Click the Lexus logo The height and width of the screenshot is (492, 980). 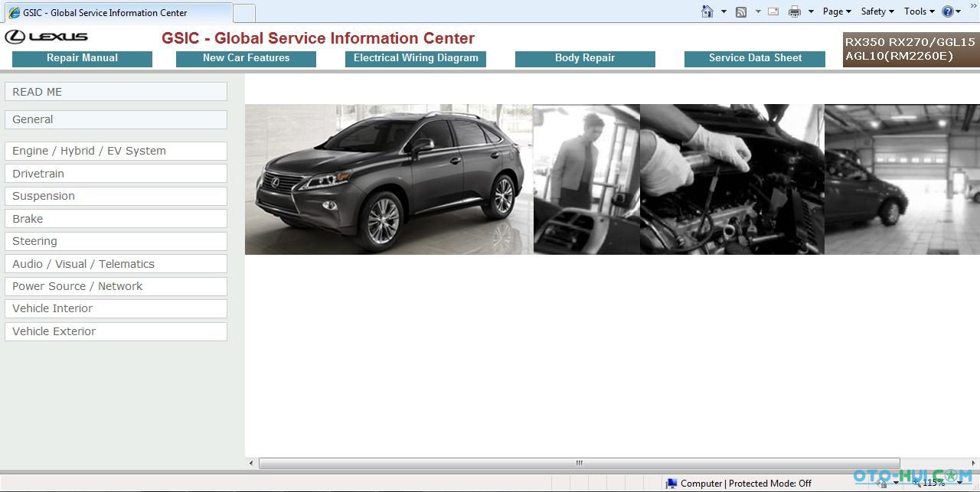[x=47, y=37]
